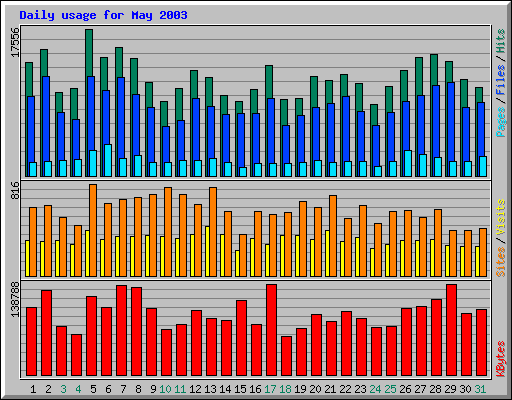512x400 pixels.
Task: Click day 9 on the x-axis
Action: click(x=153, y=389)
